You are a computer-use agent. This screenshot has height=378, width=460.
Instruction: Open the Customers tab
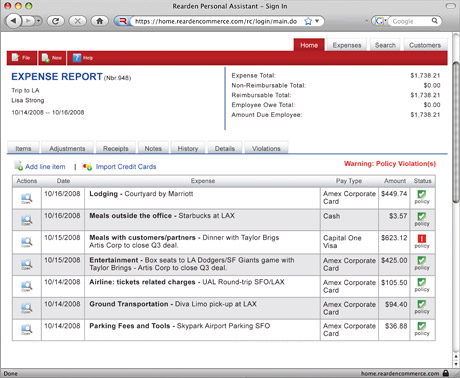tap(425, 45)
